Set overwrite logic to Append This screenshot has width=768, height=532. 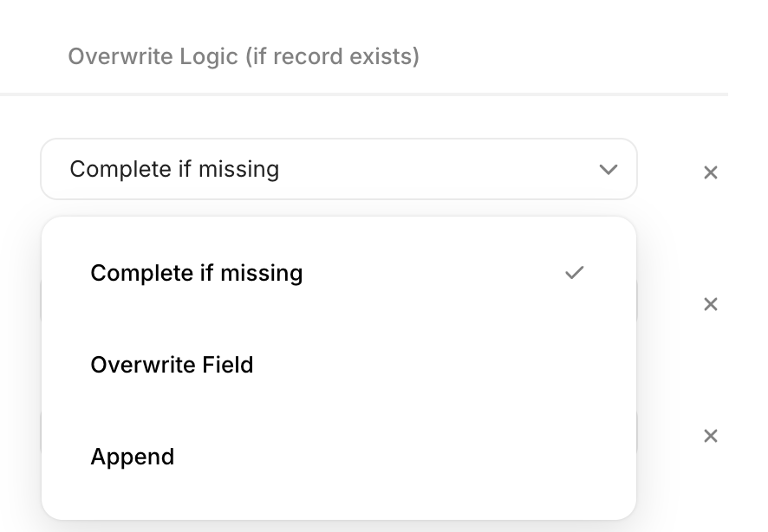[x=133, y=457]
